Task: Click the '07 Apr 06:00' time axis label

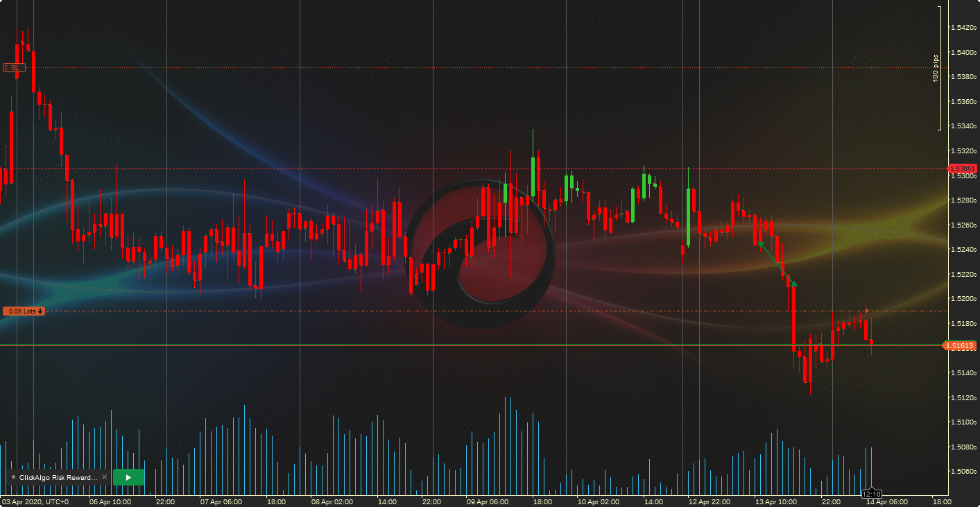Action: click(x=221, y=501)
